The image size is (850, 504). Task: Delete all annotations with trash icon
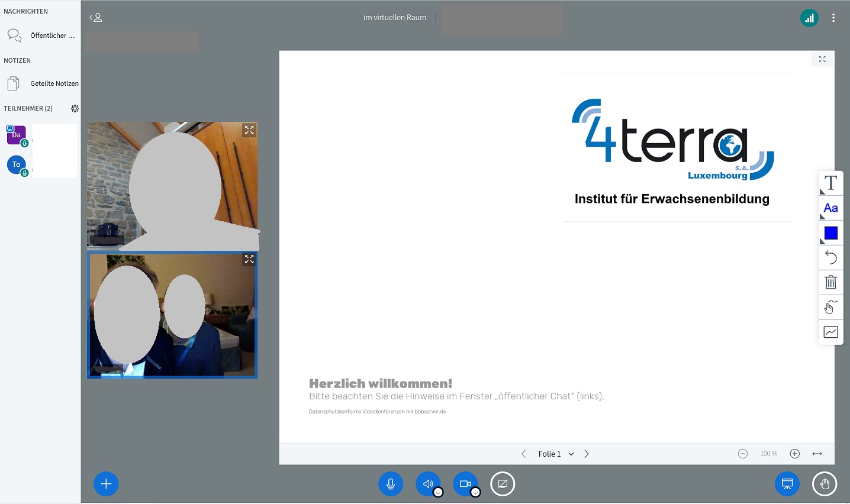[x=831, y=283]
